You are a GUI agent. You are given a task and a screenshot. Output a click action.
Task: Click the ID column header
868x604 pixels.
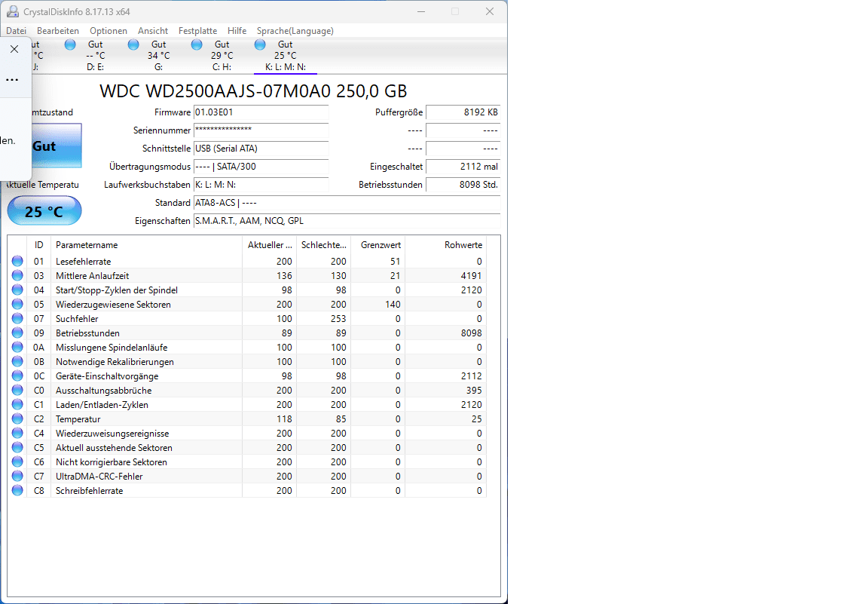(x=38, y=245)
